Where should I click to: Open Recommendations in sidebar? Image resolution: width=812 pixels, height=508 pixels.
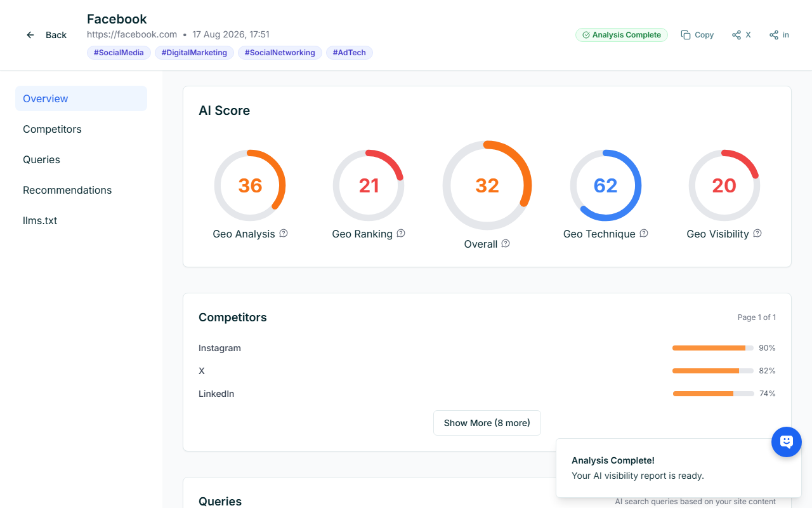coord(81,190)
